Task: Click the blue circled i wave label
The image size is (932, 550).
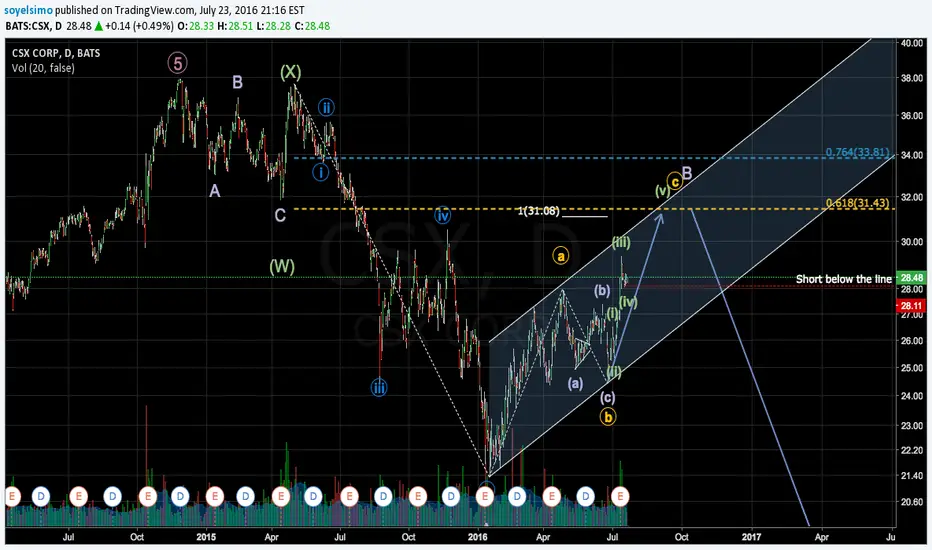Action: coord(320,172)
